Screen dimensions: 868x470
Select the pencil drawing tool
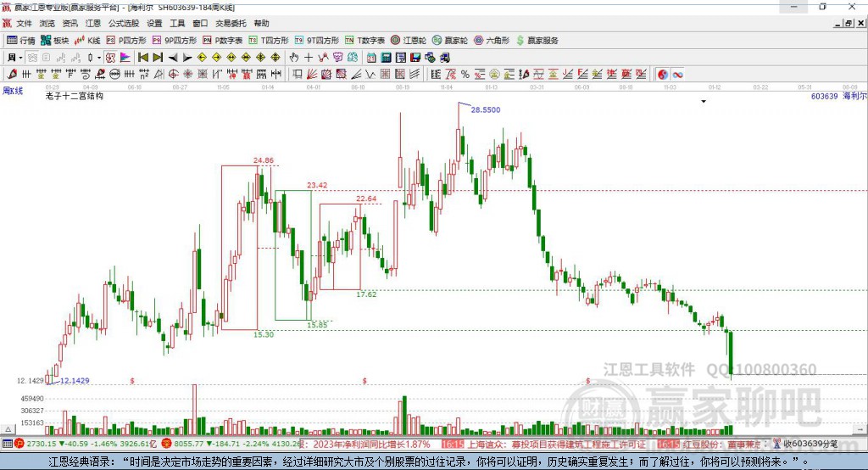tap(12, 75)
